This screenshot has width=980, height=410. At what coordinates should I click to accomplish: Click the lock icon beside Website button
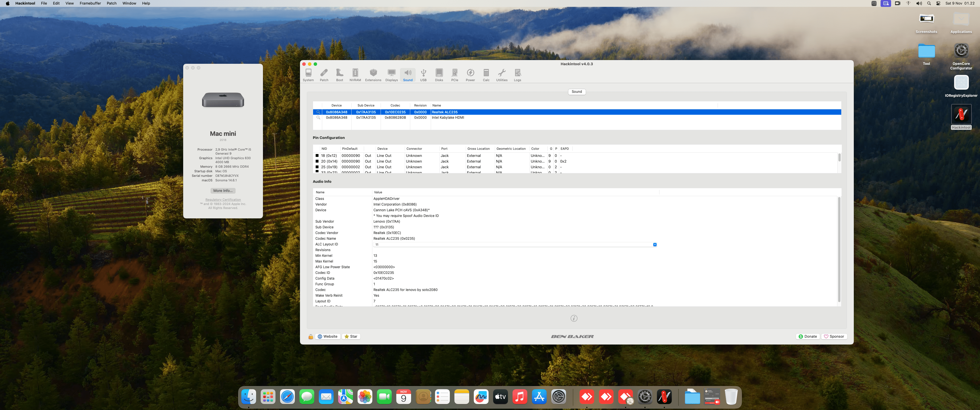pos(311,337)
